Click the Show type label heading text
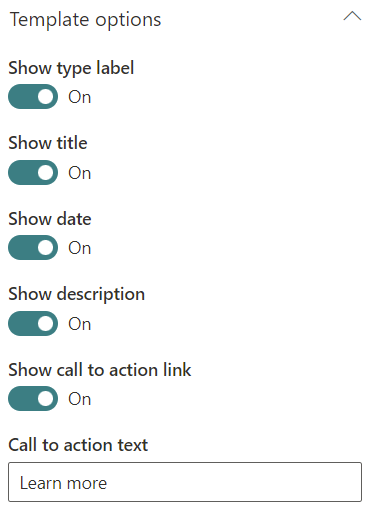The image size is (372, 509). 71,68
